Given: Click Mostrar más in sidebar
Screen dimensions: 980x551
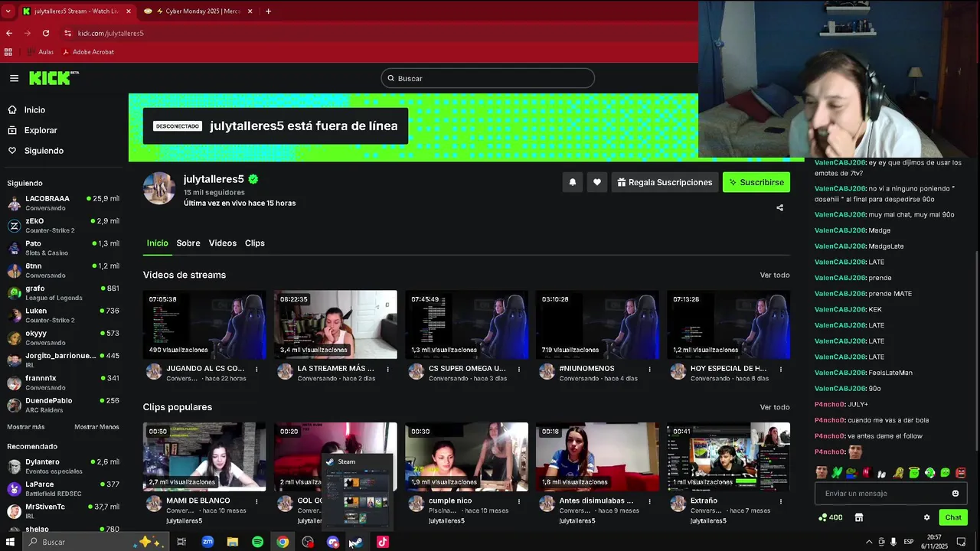Looking at the screenshot, I should coord(26,427).
